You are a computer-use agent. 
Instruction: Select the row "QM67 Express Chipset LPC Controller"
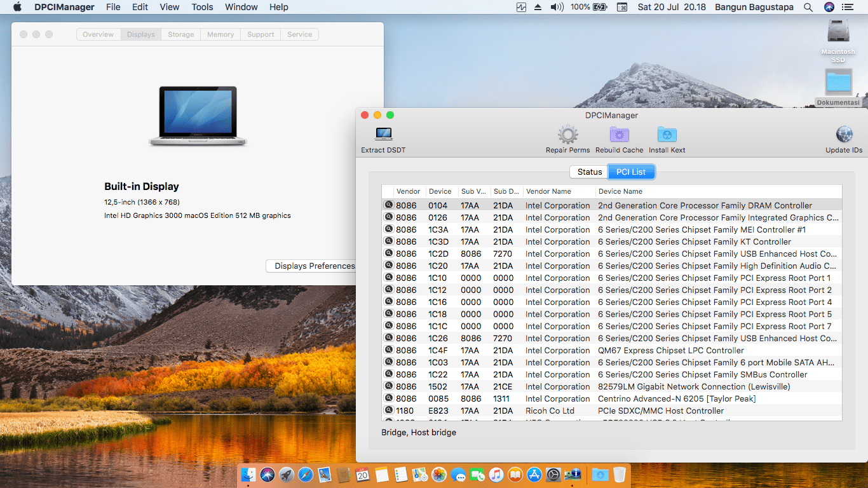tap(612, 350)
